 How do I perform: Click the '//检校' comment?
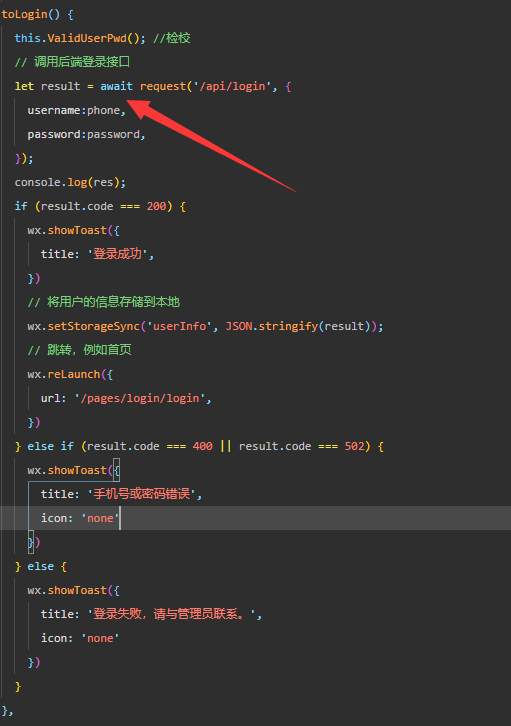(x=172, y=38)
